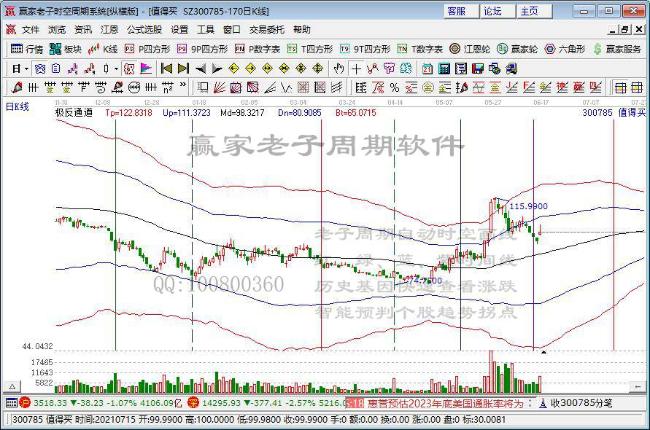Click the 115.9900 price label

pyautogui.click(x=528, y=206)
